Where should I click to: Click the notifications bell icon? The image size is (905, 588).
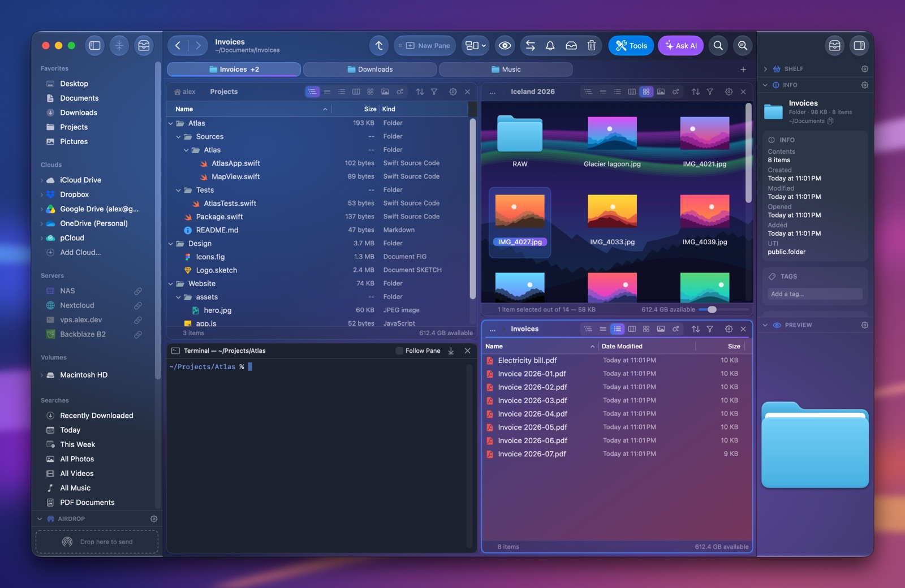[x=550, y=46]
